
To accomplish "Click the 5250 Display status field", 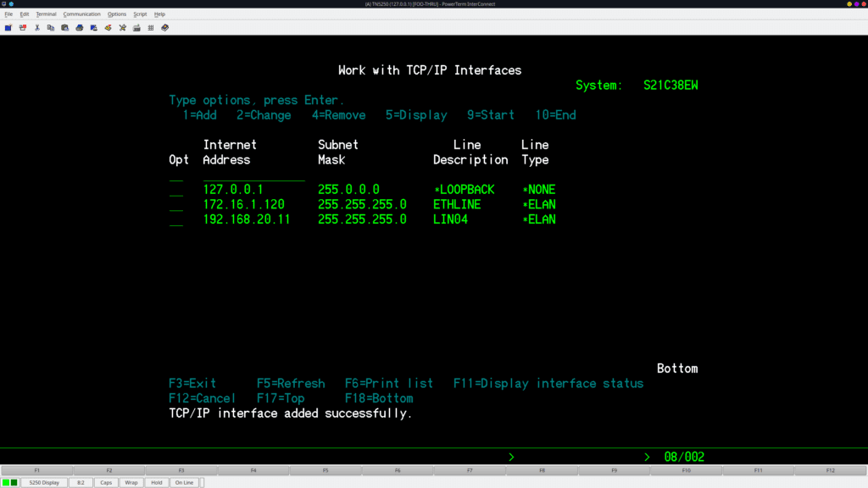I will coord(44,482).
